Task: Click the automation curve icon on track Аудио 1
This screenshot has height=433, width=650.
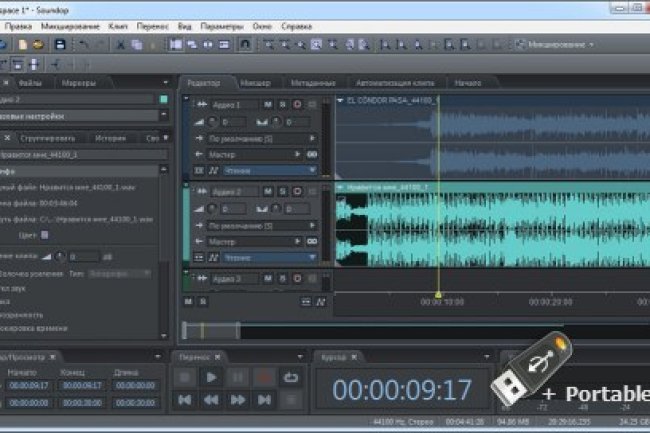Action: pos(213,170)
